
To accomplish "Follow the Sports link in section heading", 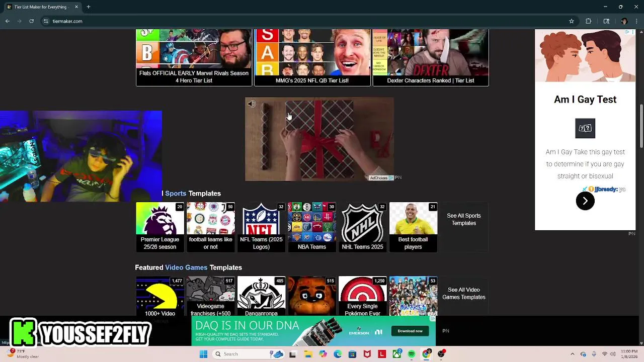I will [176, 194].
